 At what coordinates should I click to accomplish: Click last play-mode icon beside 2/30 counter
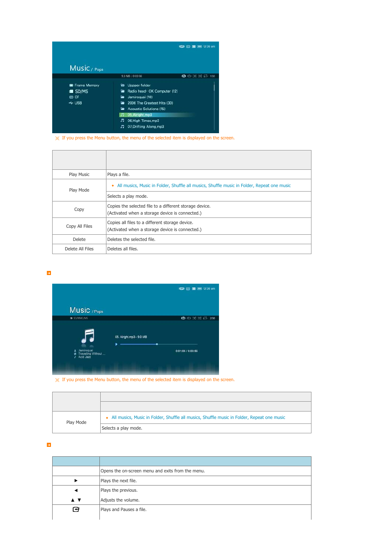(x=205, y=318)
